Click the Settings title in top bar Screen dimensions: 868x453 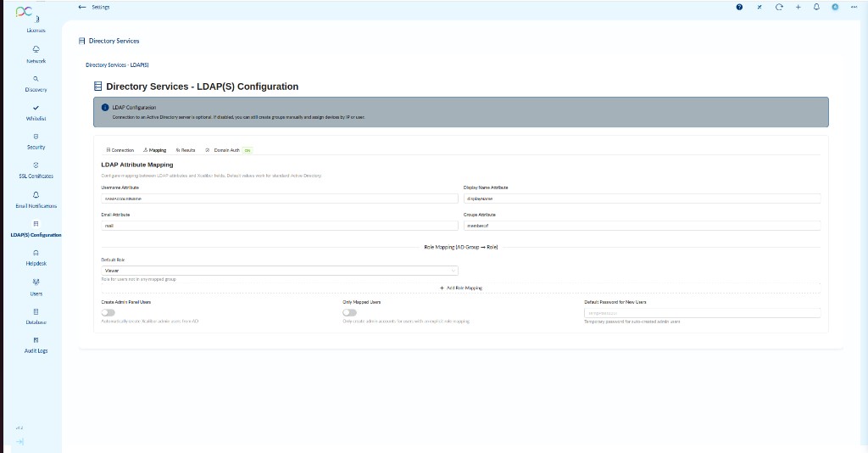pos(101,7)
